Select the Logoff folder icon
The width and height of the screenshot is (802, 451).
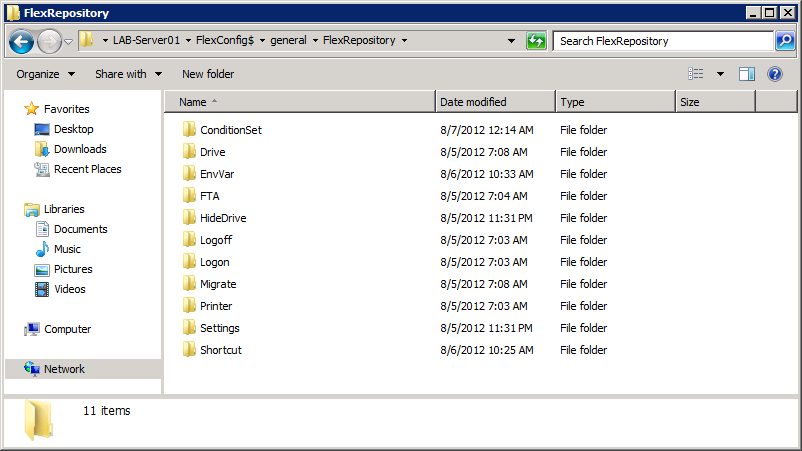tap(189, 239)
